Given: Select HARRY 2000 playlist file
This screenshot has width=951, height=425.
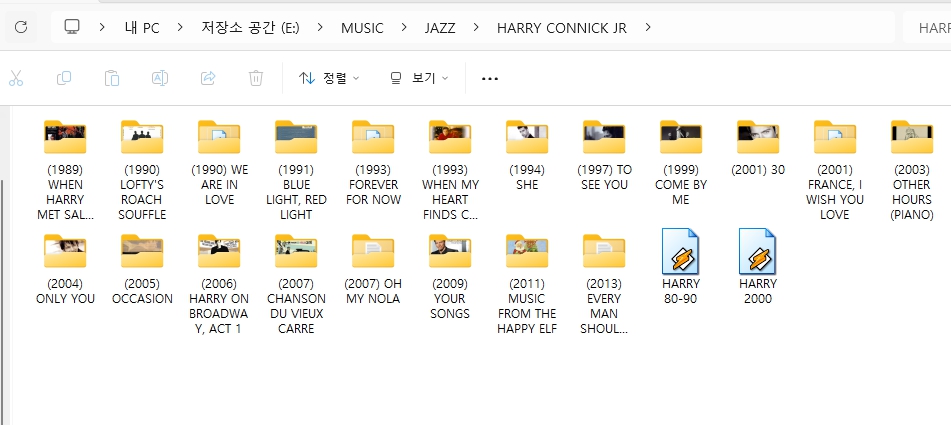Looking at the screenshot, I should click(x=758, y=266).
